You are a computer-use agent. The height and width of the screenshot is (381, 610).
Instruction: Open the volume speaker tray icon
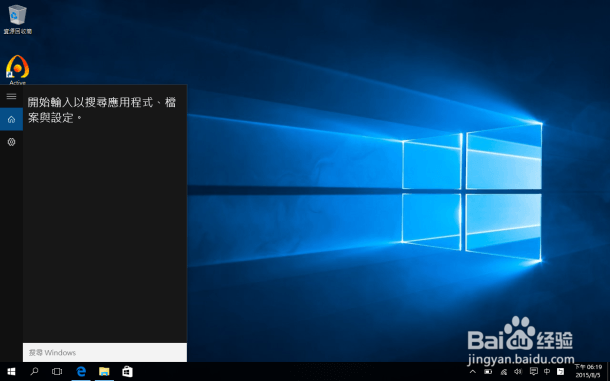[x=518, y=372]
